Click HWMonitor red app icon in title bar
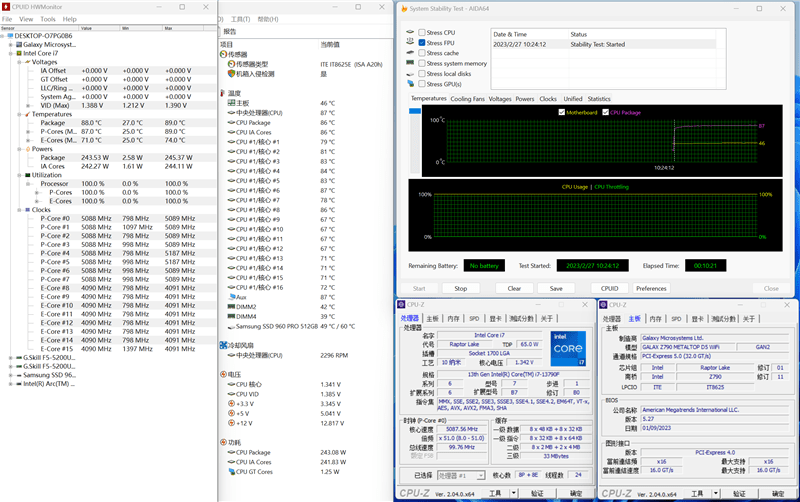The height and width of the screenshot is (502, 800). click(6, 7)
